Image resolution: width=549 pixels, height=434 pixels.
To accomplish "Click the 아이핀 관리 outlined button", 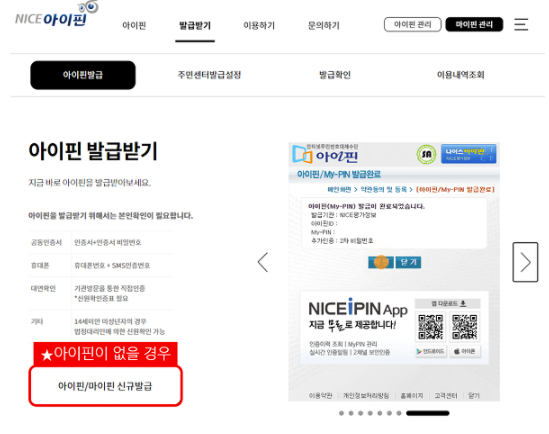I will 412,24.
